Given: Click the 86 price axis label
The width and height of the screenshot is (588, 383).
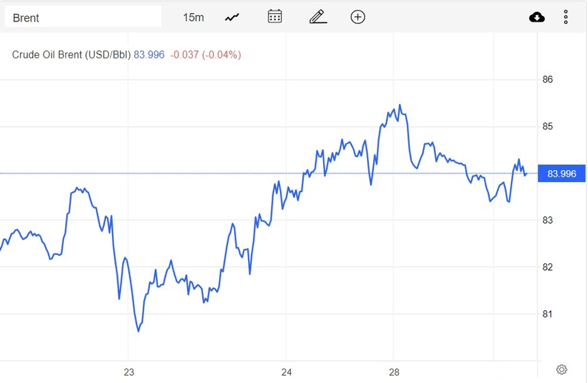Looking at the screenshot, I should [548, 79].
